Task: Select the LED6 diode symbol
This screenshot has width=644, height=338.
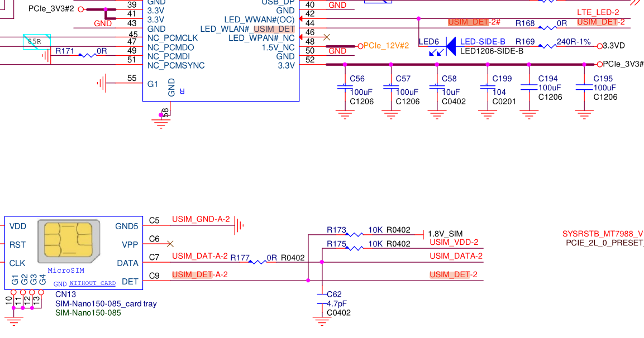Action: (x=450, y=42)
